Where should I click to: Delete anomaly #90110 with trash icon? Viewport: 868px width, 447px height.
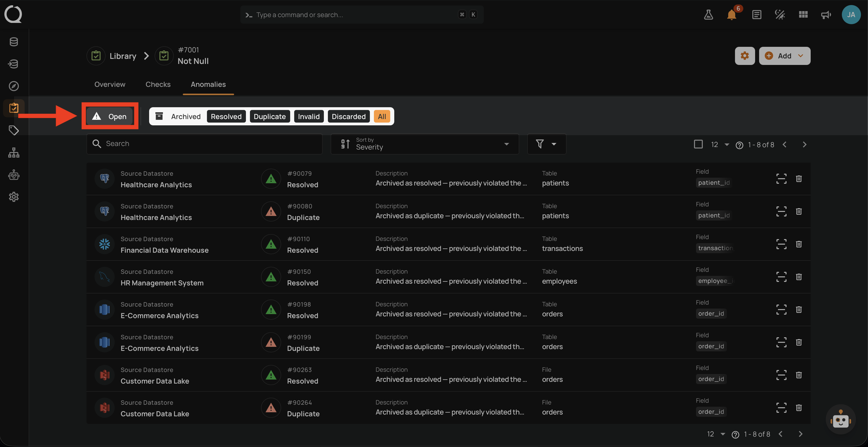point(799,244)
